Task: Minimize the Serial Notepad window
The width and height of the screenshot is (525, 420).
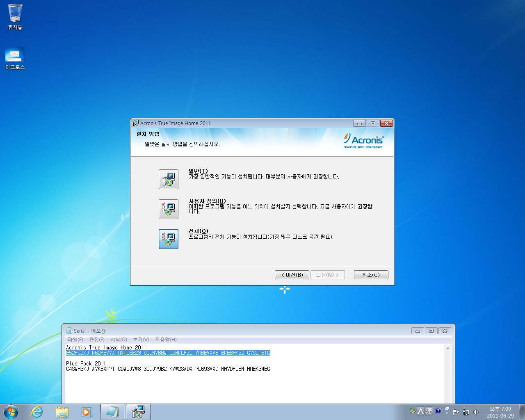Action: [x=418, y=331]
